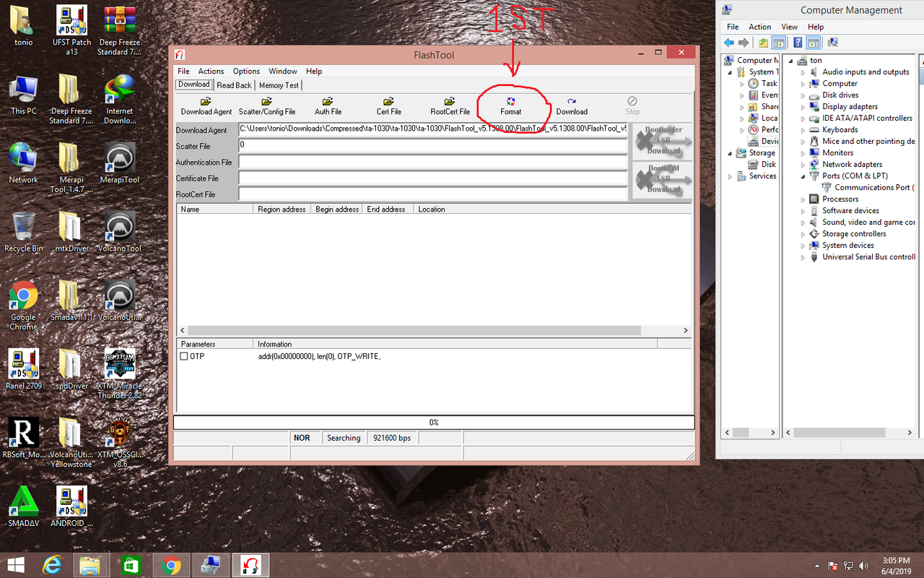Open the Windows Start button
Screen dimensions: 924x578
click(x=16, y=564)
